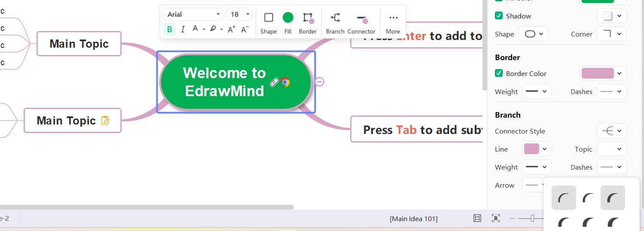Select the bottom-middle thick curve style
Viewport: 644px width, 231px height.
click(588, 222)
